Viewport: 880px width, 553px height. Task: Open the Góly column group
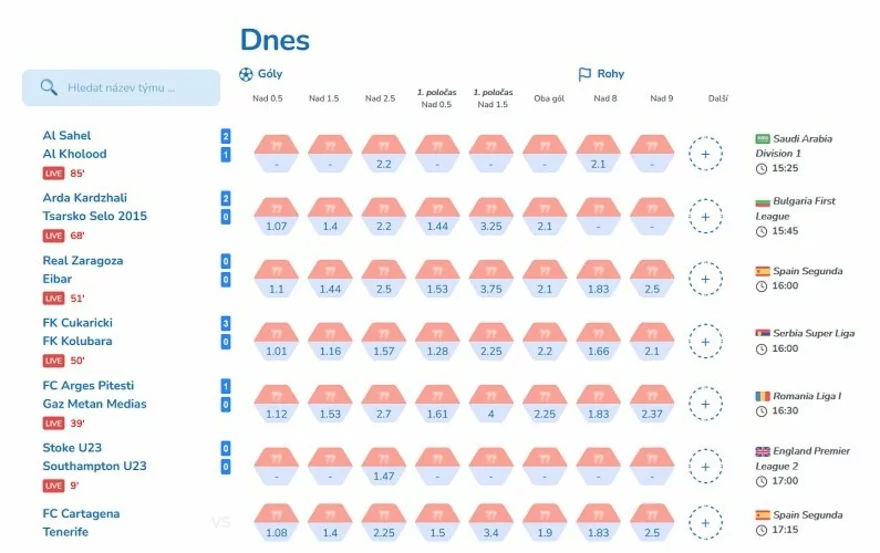coord(270,73)
